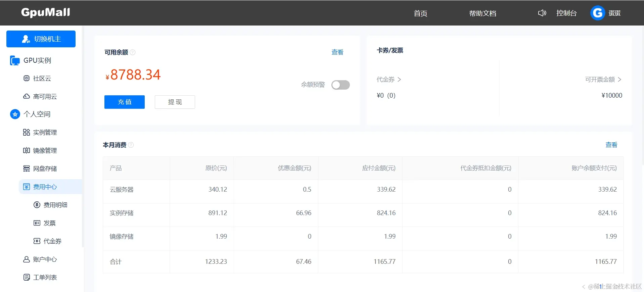This screenshot has width=644, height=292.
Task: Click the 1233.23 total original price
Action: (x=216, y=261)
